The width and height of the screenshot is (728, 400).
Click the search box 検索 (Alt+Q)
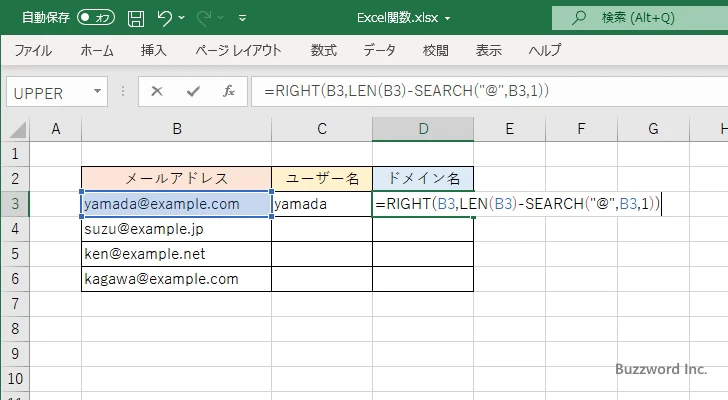tap(640, 18)
